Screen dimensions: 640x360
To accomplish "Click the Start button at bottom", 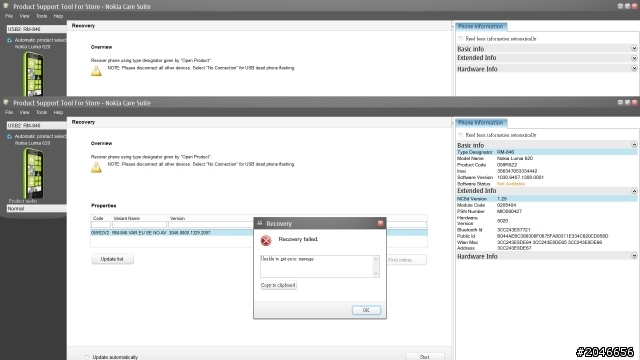I will 424,357.
